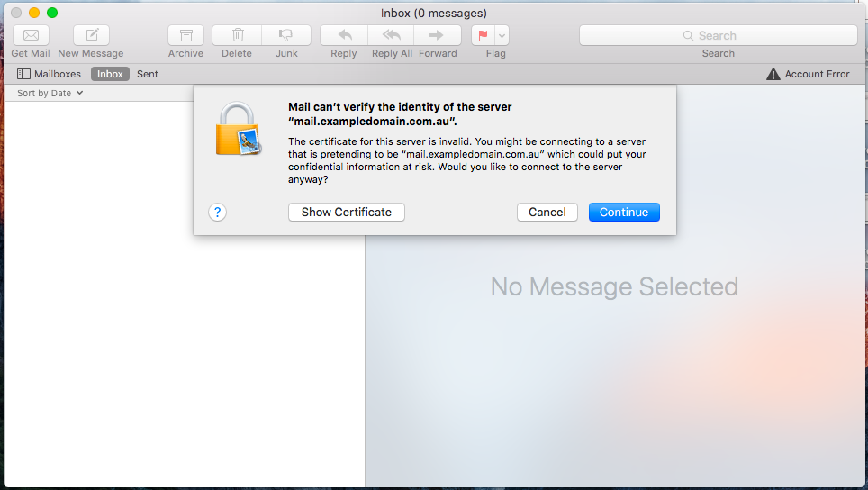Select the Inbox tab
The width and height of the screenshot is (868, 490).
[110, 74]
